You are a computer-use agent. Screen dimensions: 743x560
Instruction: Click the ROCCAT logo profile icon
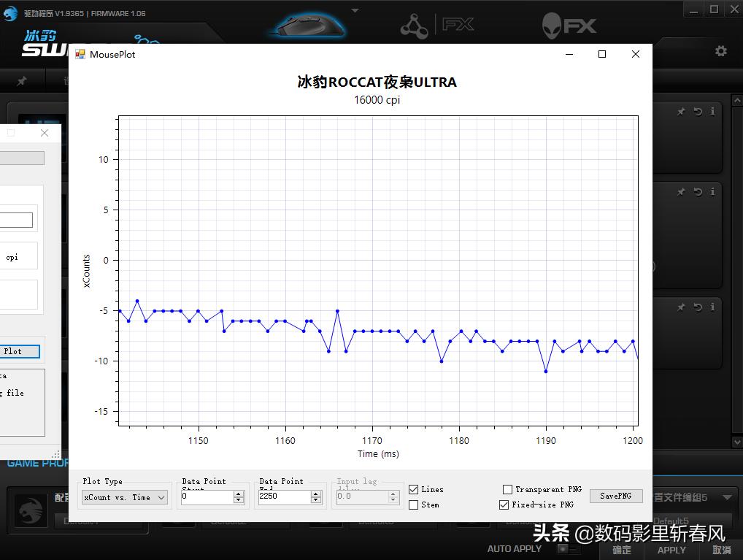[31, 511]
